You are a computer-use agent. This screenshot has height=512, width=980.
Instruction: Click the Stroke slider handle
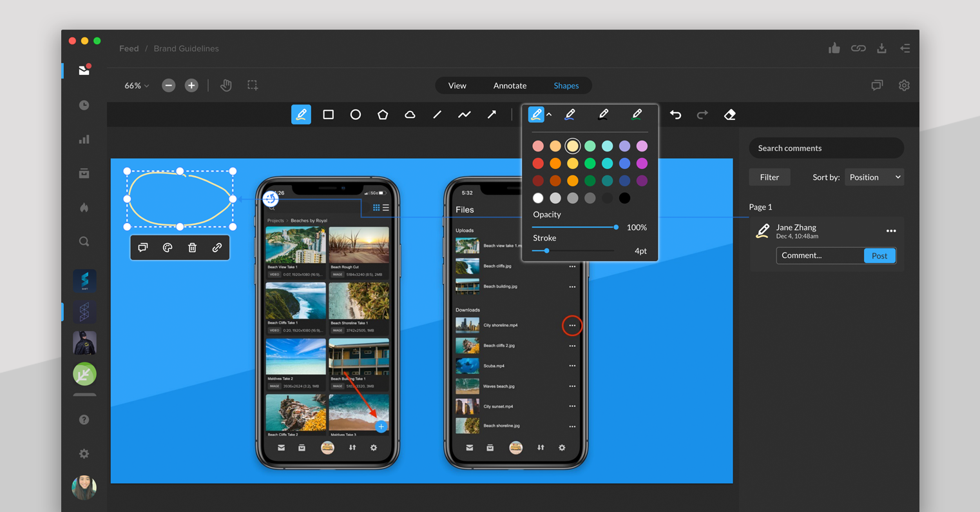tap(546, 251)
